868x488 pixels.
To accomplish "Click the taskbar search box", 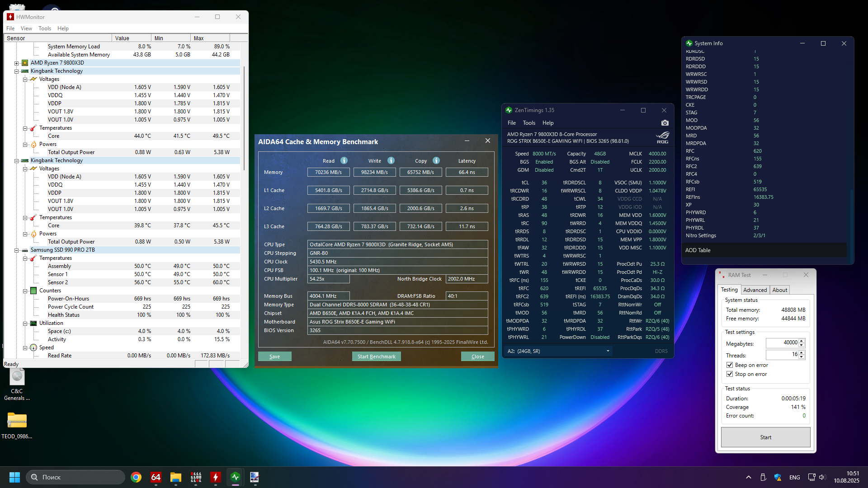I will [x=75, y=477].
